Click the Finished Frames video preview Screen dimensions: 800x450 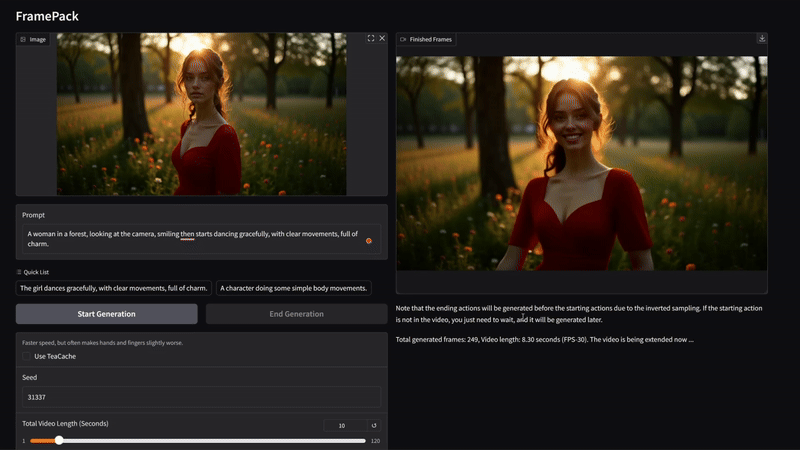582,163
